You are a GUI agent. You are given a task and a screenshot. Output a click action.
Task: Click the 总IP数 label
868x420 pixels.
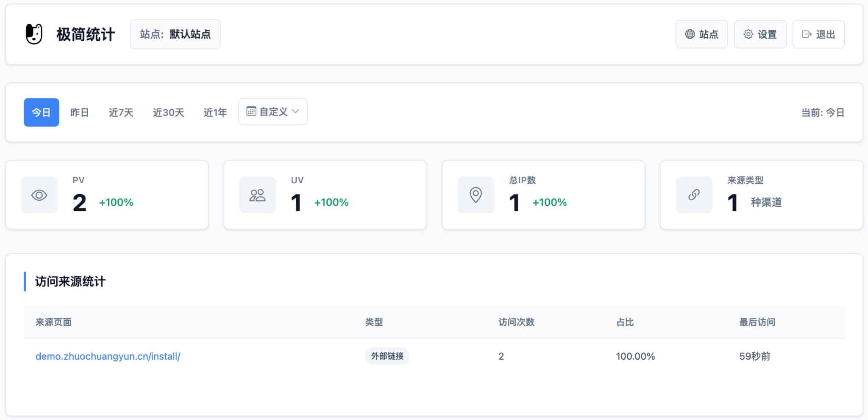tap(522, 180)
